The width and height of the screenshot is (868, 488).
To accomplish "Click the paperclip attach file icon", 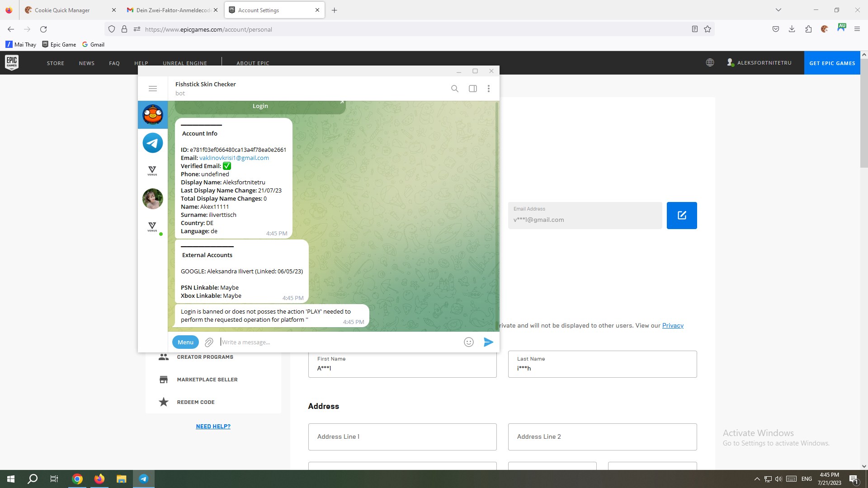I will click(209, 343).
